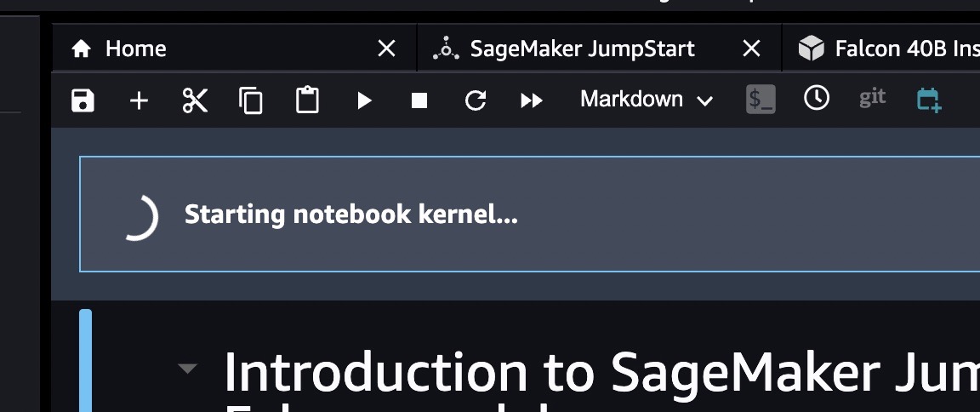Create notebook job calendar icon

[x=929, y=100]
